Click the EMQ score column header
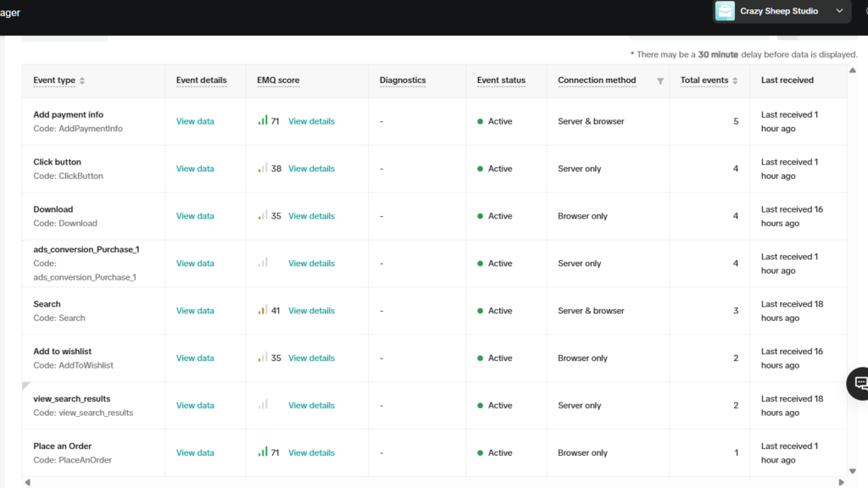The height and width of the screenshot is (488, 868). (x=278, y=80)
